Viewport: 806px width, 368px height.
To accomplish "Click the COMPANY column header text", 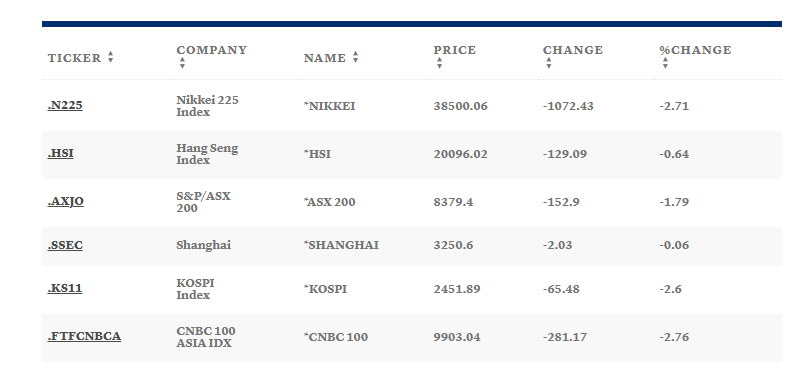I will click(x=212, y=50).
